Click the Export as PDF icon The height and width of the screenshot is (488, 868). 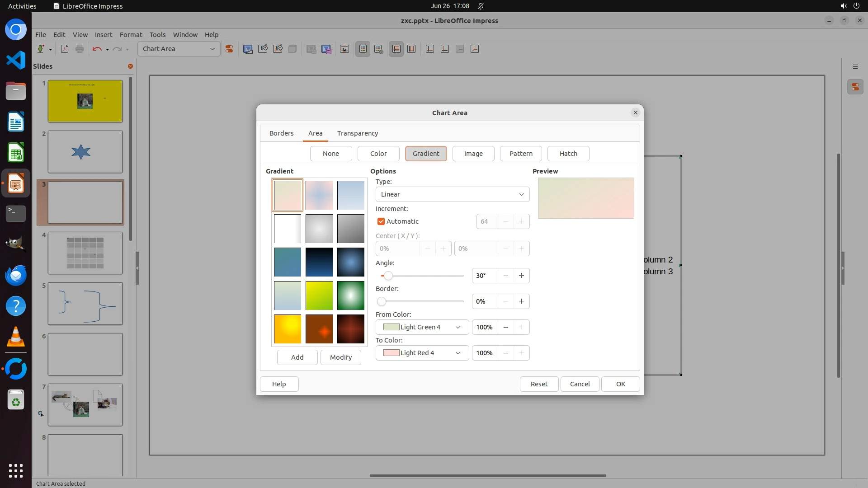click(65, 49)
